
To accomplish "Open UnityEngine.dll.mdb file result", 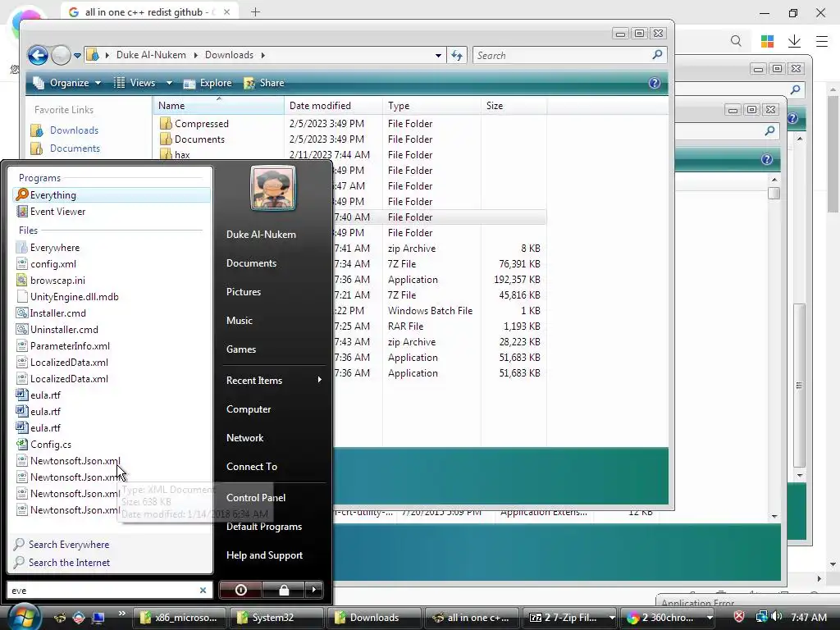I will 112,297.
